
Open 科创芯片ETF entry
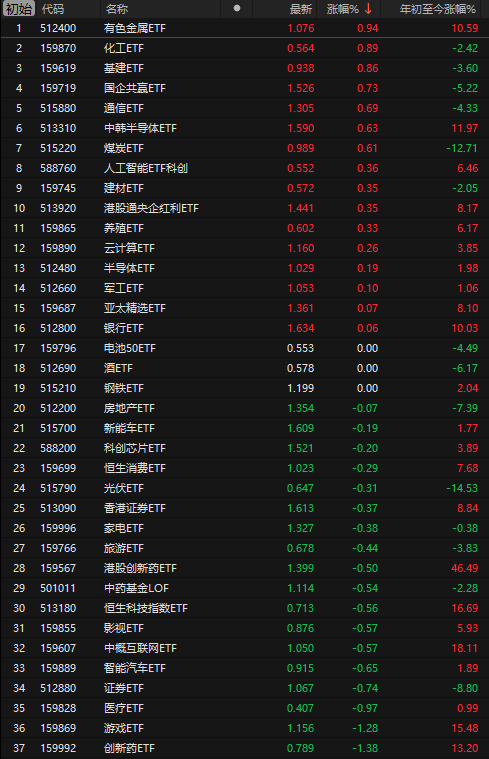[x=135, y=448]
